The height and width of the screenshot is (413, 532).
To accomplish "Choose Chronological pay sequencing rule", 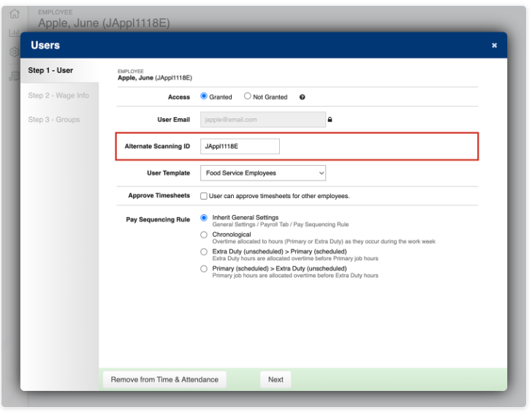I will tap(204, 235).
